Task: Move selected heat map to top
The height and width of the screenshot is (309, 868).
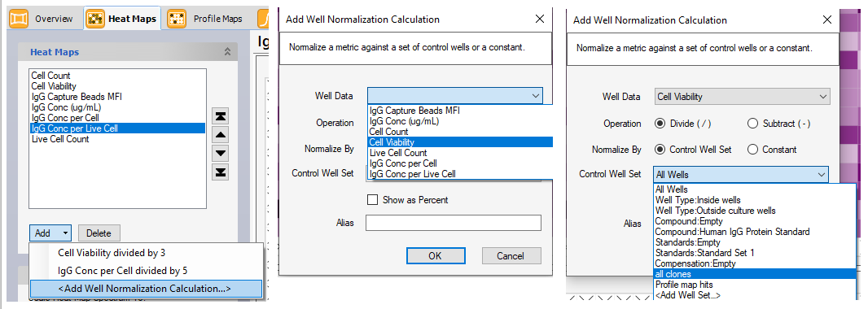Action: 221,116
